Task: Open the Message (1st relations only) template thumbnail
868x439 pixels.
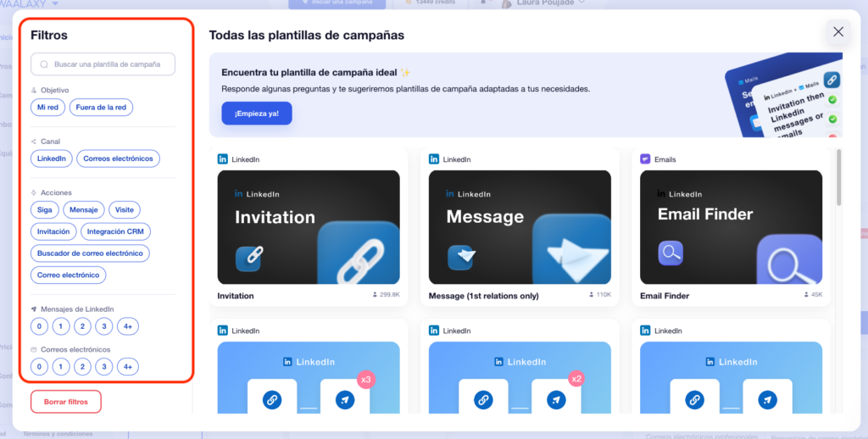Action: tap(520, 226)
